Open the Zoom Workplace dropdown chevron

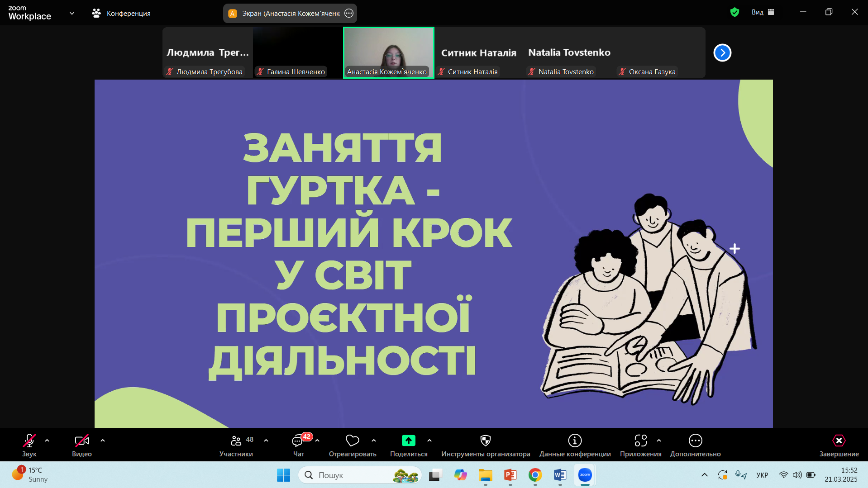(72, 13)
